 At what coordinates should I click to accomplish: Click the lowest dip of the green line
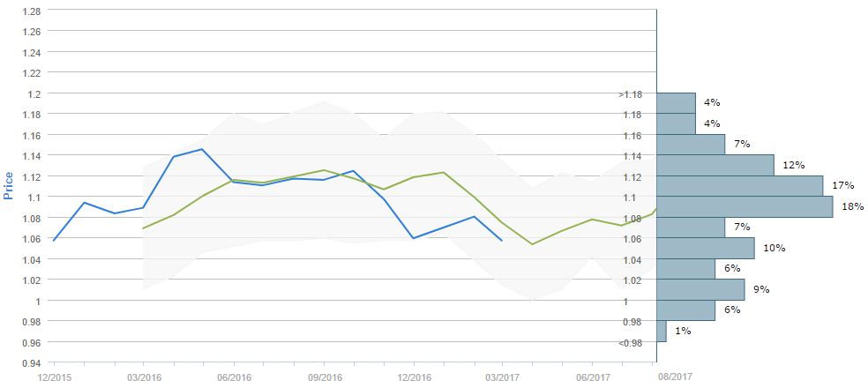532,243
